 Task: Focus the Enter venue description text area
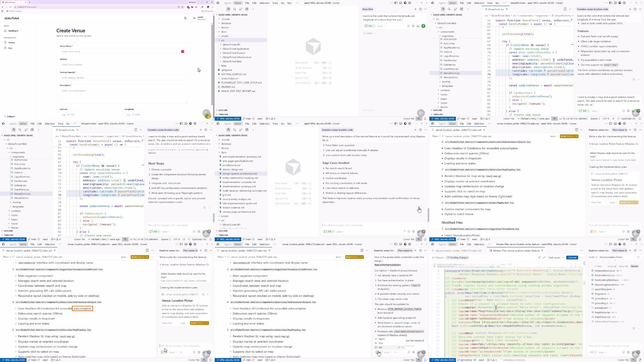pyautogui.click(x=123, y=96)
